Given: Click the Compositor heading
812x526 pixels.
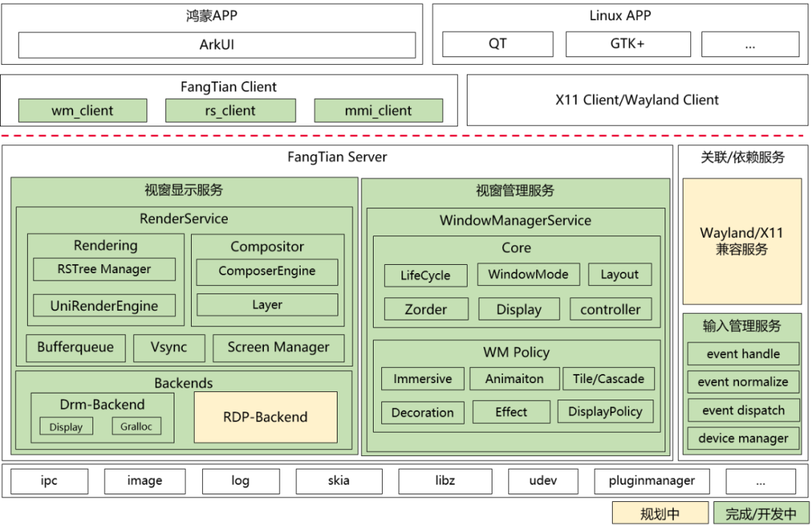Looking at the screenshot, I should click(267, 247).
